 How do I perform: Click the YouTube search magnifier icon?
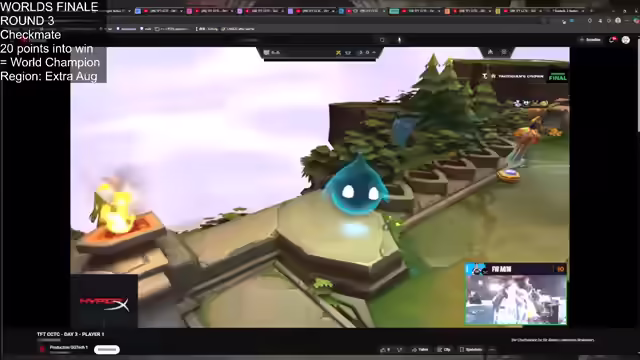(382, 40)
